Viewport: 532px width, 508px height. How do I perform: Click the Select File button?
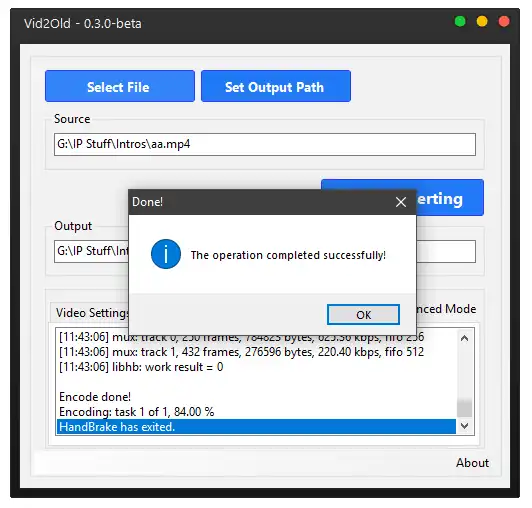pos(120,86)
